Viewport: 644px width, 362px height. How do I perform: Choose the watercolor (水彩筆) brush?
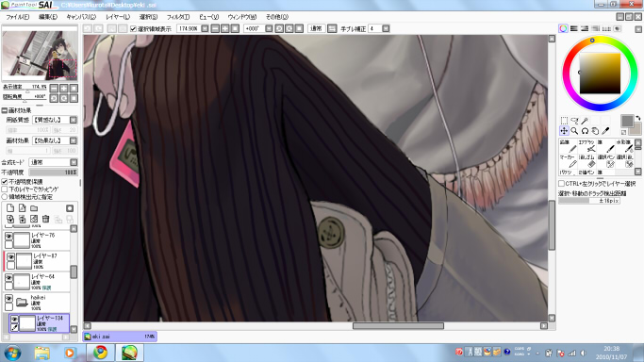tap(625, 146)
